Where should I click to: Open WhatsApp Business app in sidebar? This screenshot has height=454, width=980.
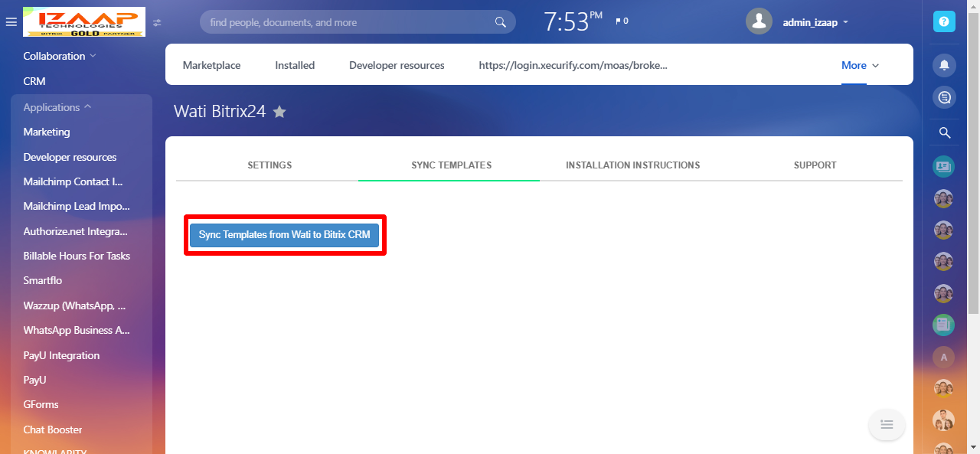tap(77, 331)
